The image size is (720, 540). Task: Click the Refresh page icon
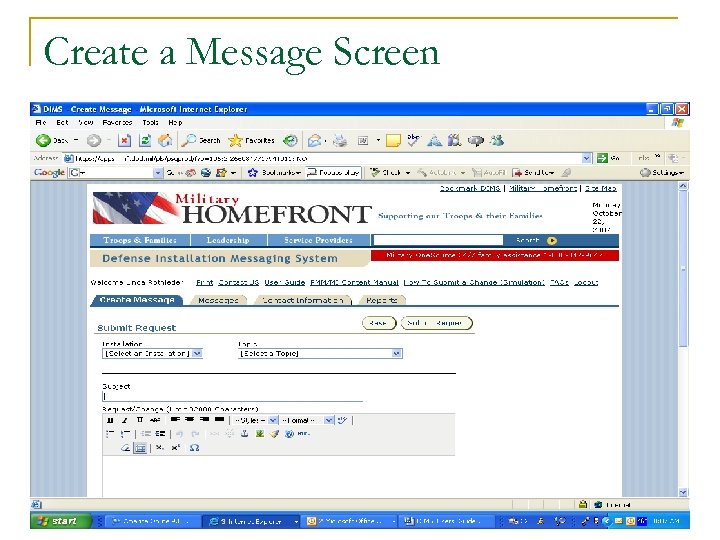pyautogui.click(x=145, y=141)
